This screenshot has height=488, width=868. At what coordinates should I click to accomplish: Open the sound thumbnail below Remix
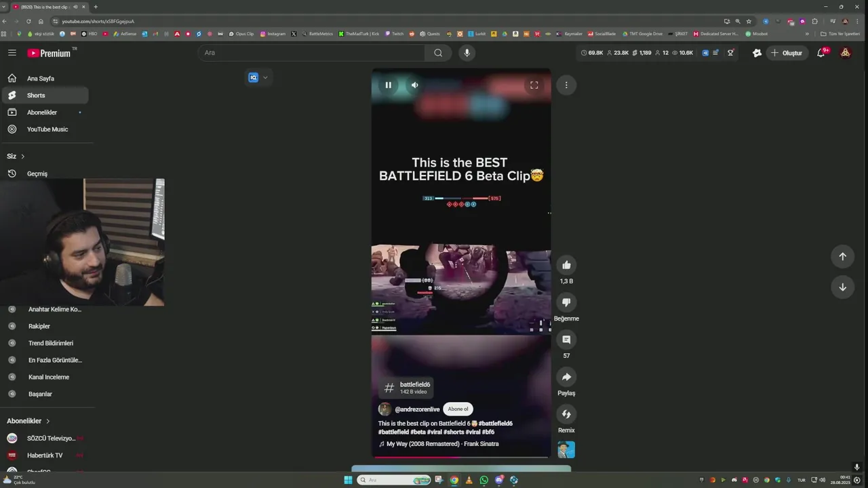[566, 450]
